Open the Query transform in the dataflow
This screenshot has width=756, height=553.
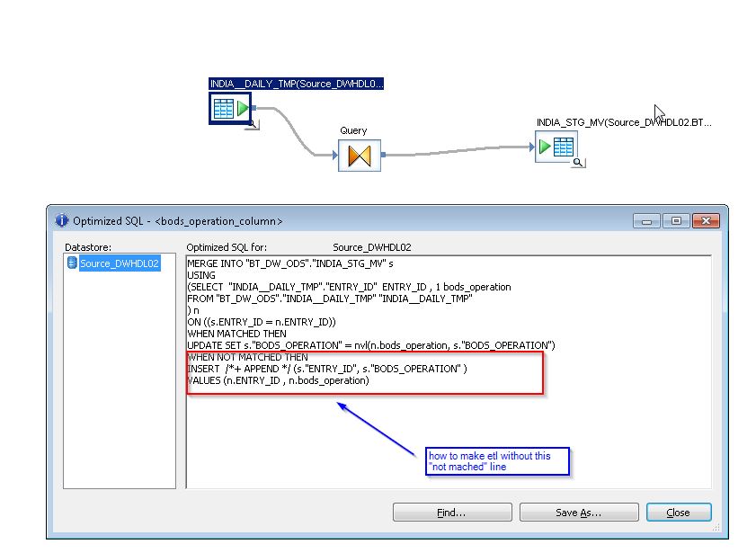click(x=359, y=155)
